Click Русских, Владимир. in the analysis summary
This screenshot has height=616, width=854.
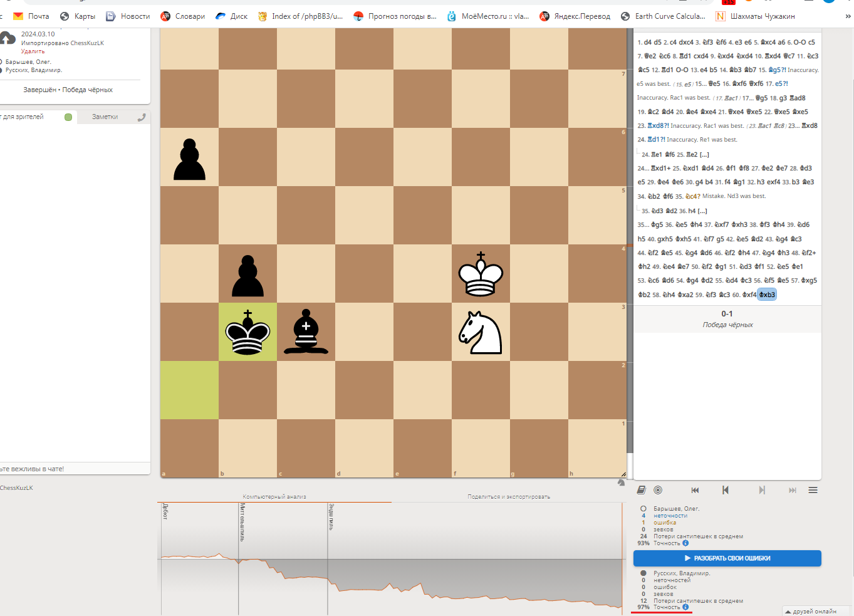click(682, 573)
